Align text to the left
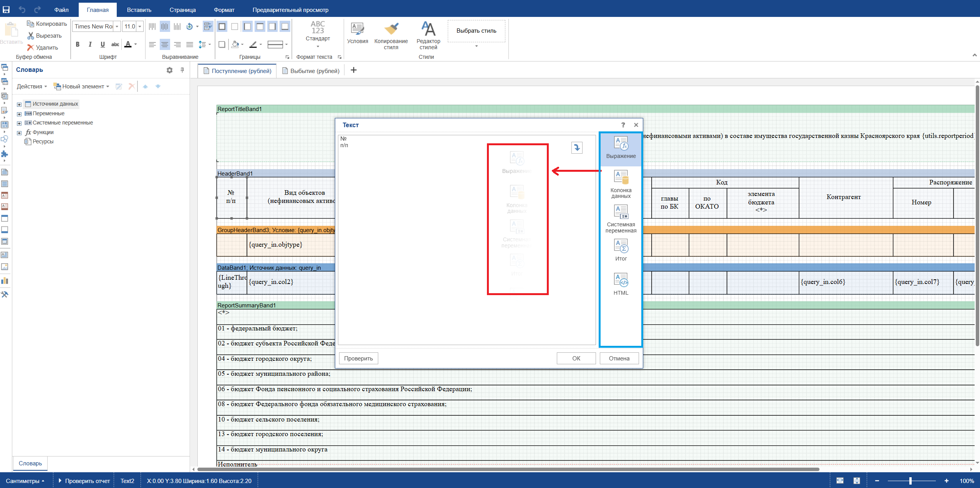Screen dimensions: 980x488 (152, 45)
